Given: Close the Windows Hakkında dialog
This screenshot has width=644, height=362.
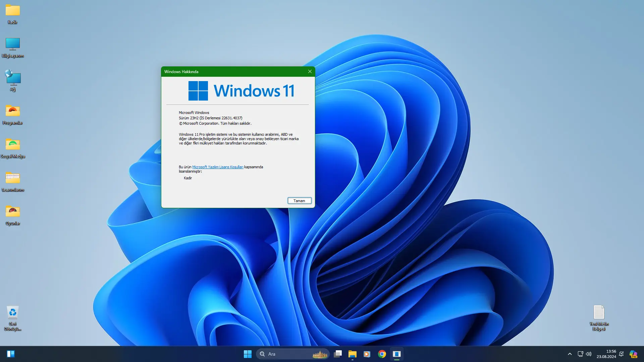Looking at the screenshot, I should coord(310,71).
